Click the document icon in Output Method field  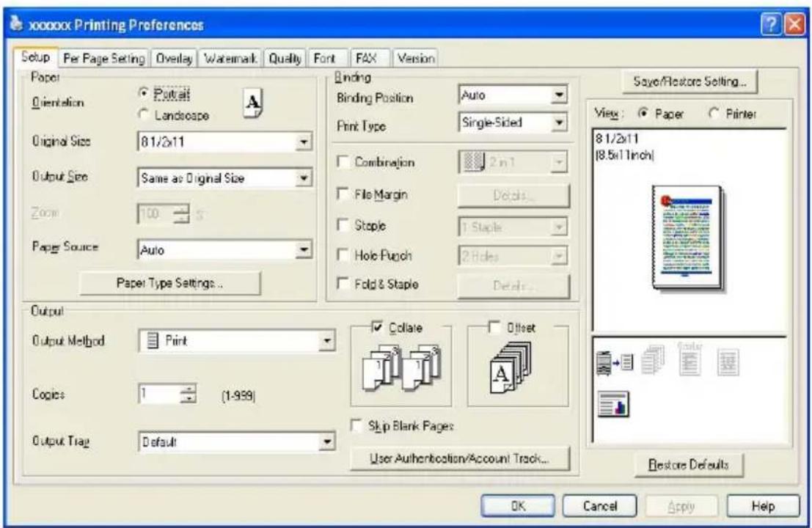[x=153, y=341]
